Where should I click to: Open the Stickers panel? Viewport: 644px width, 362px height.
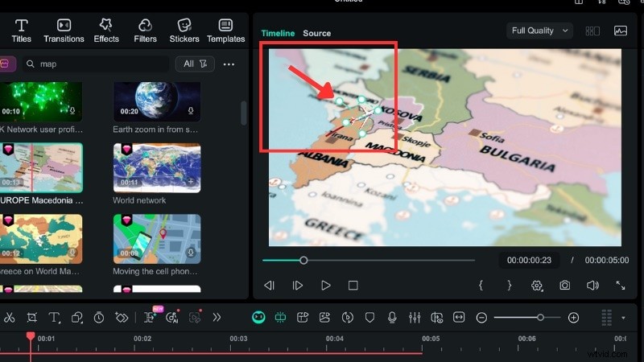tap(184, 31)
